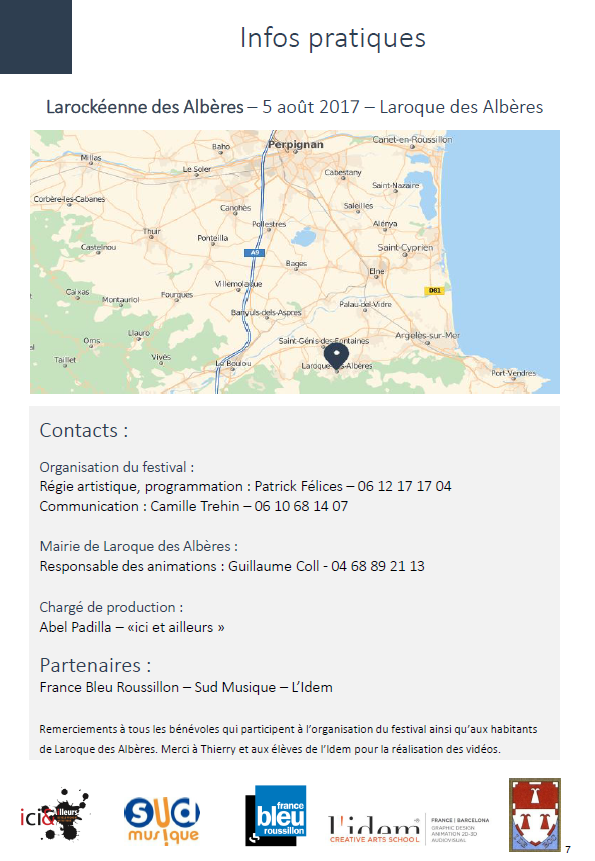Click Saint-Cyprien town label on map

[405, 248]
